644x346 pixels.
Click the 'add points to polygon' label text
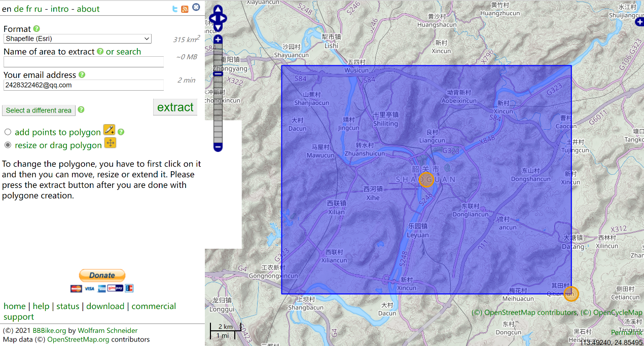click(58, 132)
